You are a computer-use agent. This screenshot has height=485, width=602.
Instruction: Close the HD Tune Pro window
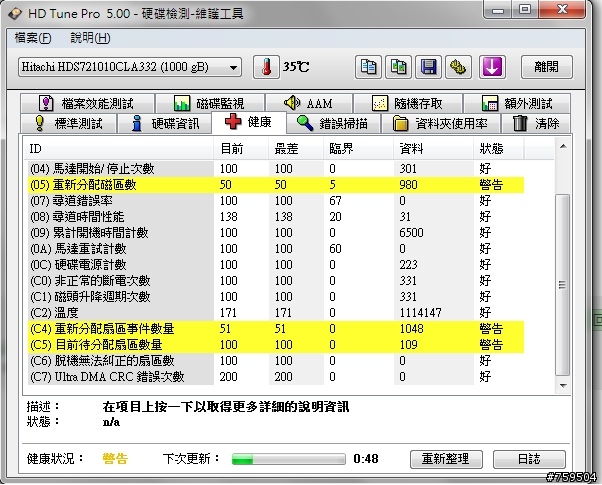click(562, 10)
